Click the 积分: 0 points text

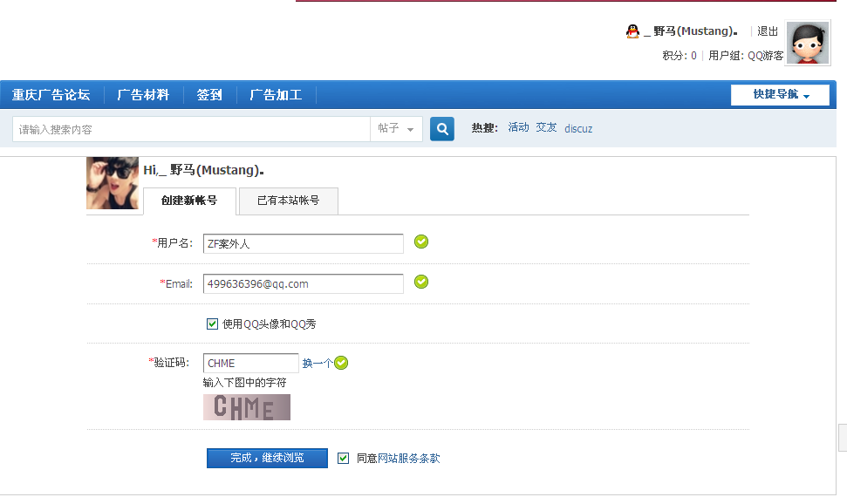tap(680, 56)
